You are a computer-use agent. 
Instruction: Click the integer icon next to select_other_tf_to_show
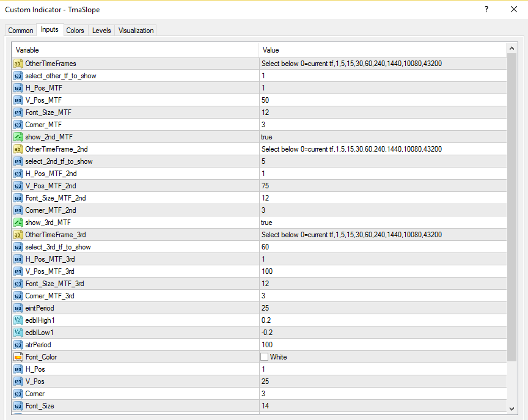point(18,76)
